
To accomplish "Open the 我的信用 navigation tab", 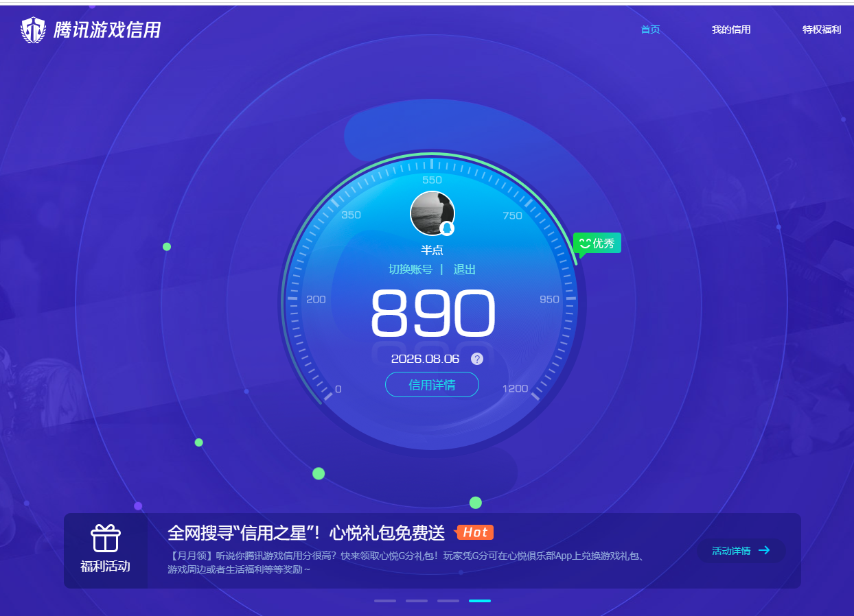I will coord(731,29).
